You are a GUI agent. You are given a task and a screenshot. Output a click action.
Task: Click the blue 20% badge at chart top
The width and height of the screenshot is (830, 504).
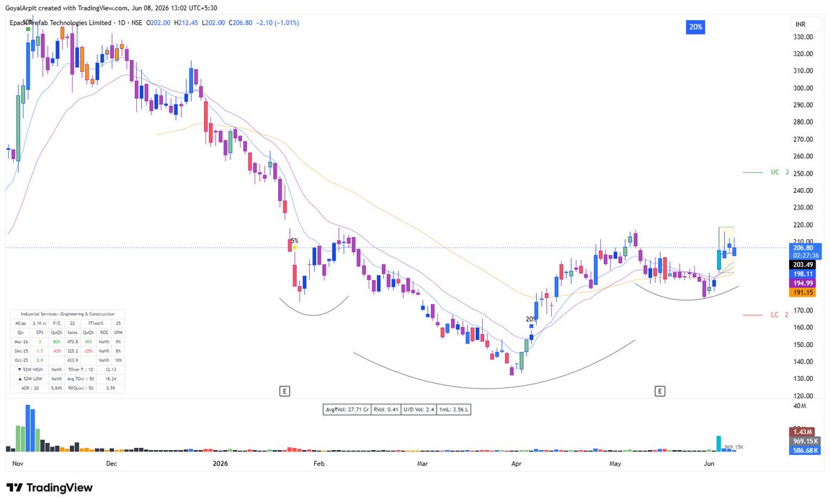coord(695,27)
